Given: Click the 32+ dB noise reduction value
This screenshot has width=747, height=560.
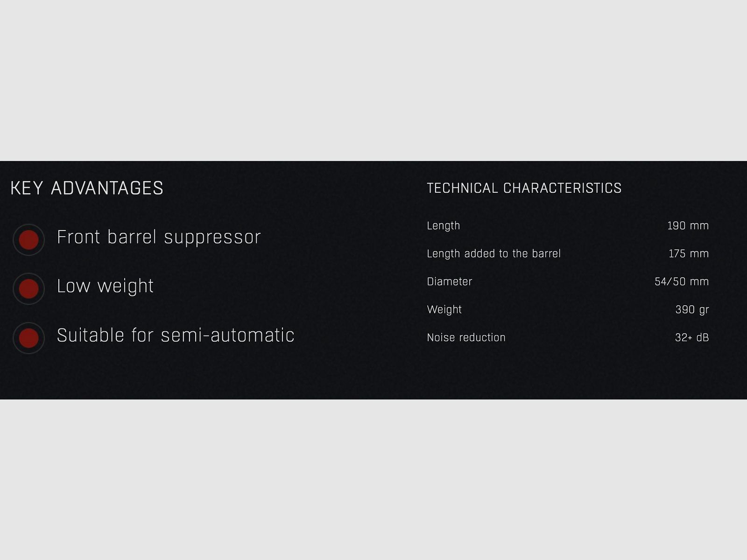Looking at the screenshot, I should click(691, 337).
